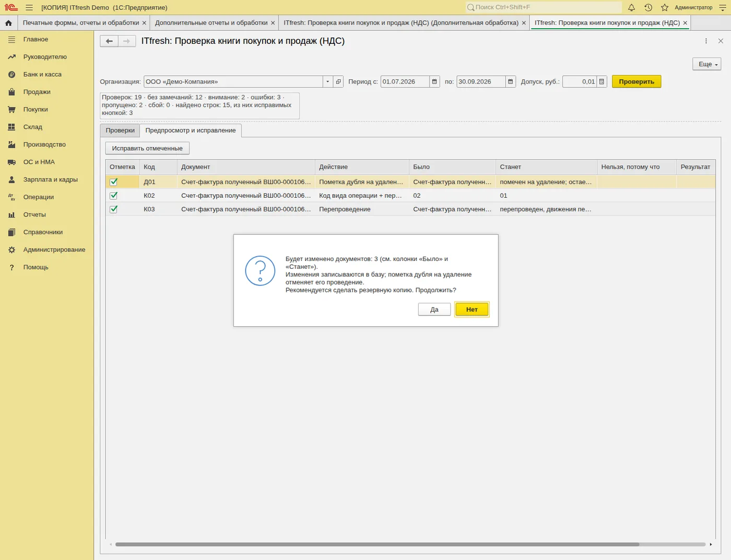
Task: Open the history clock icon
Action: pyautogui.click(x=648, y=7)
